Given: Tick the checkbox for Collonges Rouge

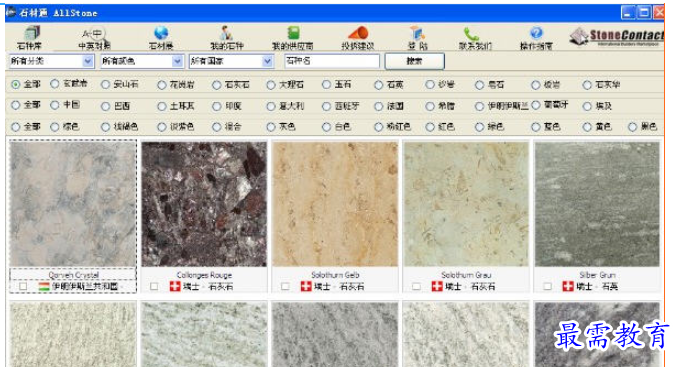Looking at the screenshot, I should pos(154,286).
